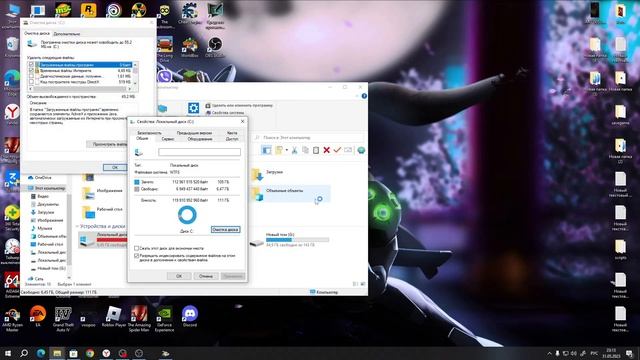This screenshot has height=360, width=640.
Task: Click Disk Cleanup list scroll-up arrow
Action: tap(135, 65)
